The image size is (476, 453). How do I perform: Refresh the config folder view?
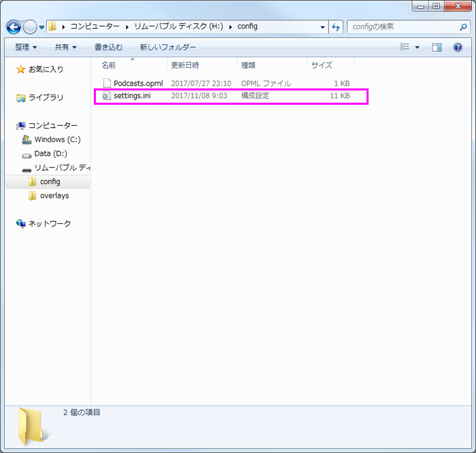(x=336, y=27)
